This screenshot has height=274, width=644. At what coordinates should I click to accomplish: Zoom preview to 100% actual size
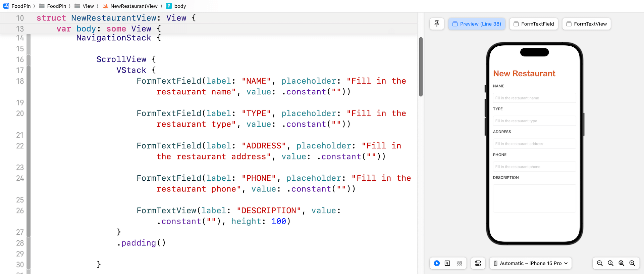(x=610, y=263)
